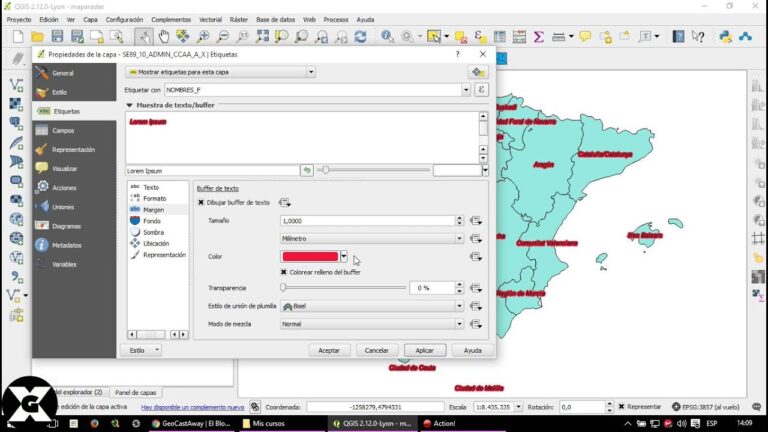The width and height of the screenshot is (768, 432).
Task: Open the Vectorial menu
Action: (x=210, y=20)
